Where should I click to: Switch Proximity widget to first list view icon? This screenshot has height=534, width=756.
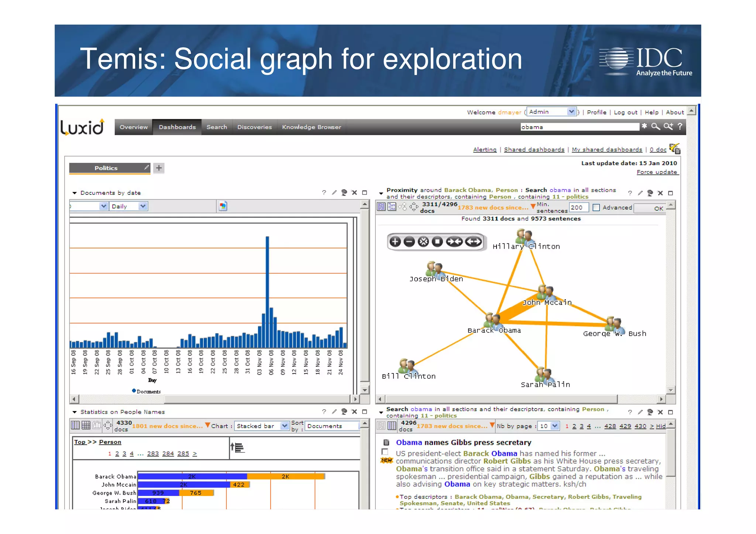click(x=381, y=207)
